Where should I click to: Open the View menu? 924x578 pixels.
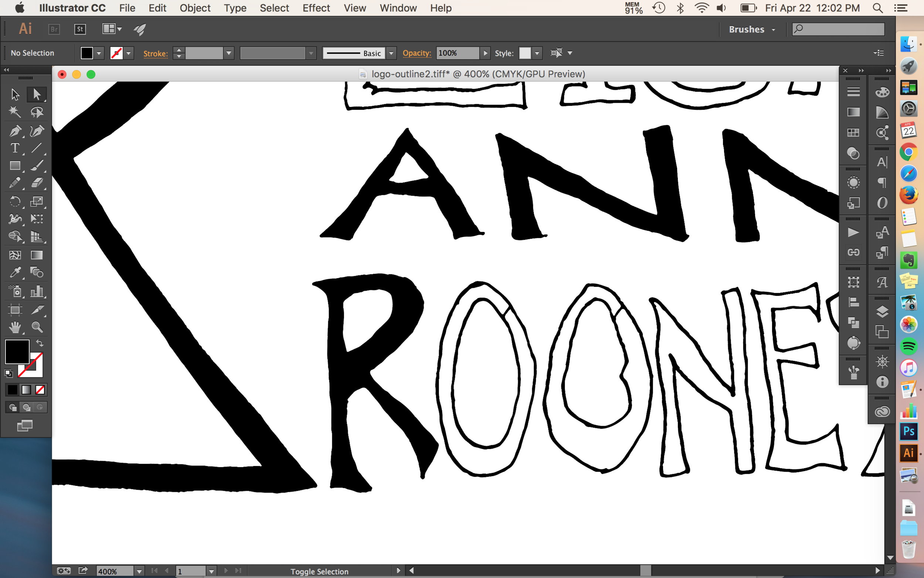[354, 8]
